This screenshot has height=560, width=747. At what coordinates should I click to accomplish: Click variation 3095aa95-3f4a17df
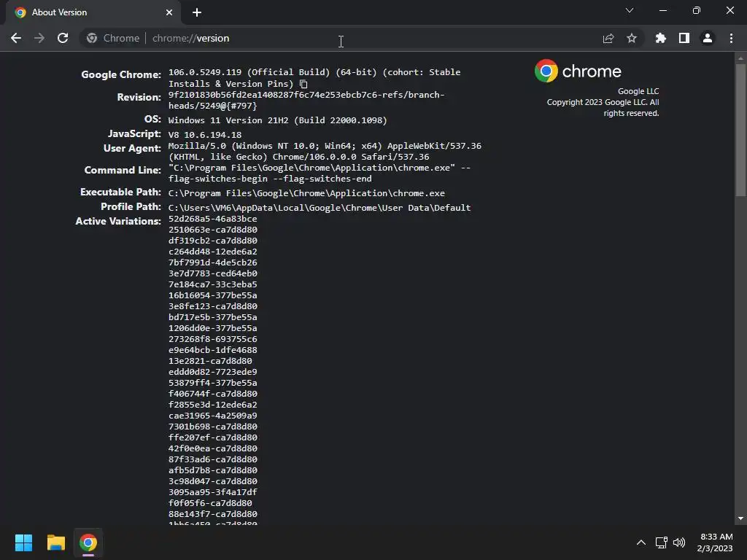coord(213,493)
